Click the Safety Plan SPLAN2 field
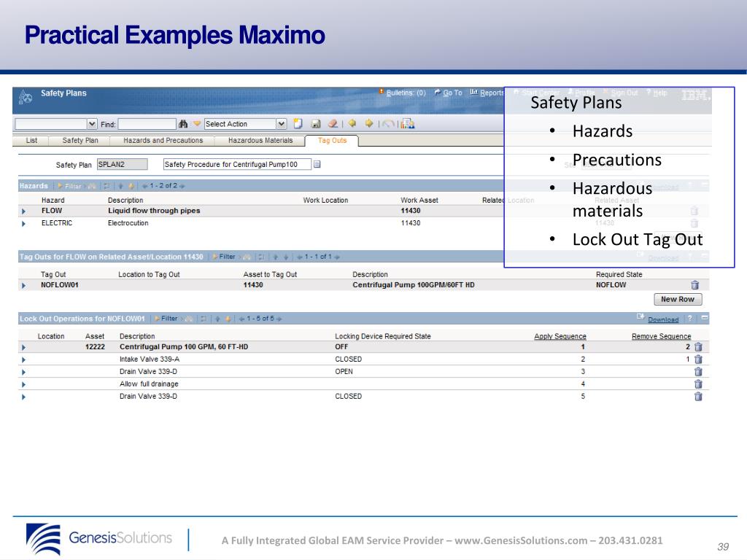 click(x=122, y=164)
